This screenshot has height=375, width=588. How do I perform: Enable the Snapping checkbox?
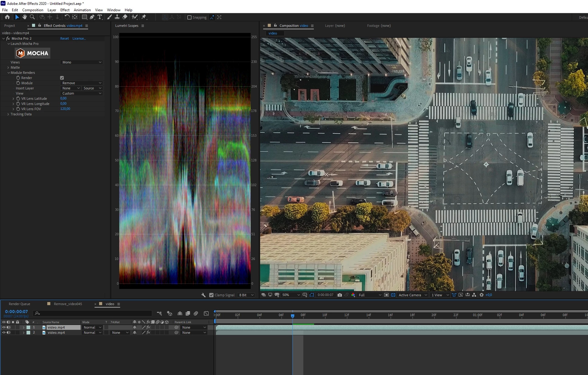pos(189,17)
